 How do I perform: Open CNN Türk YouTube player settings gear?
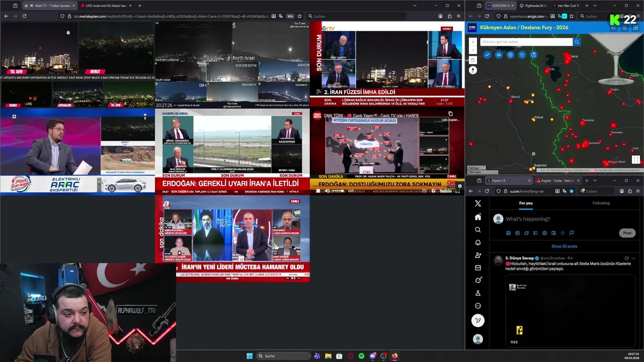click(433, 191)
